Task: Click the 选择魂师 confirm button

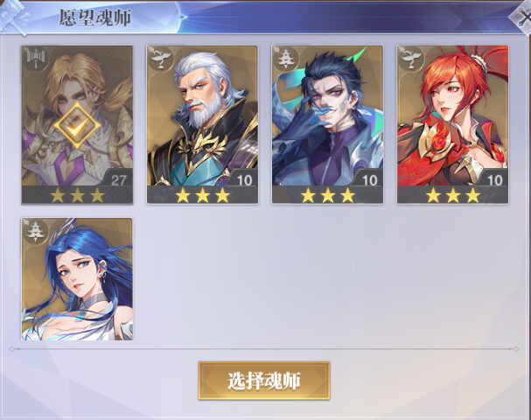Action: pos(264,381)
